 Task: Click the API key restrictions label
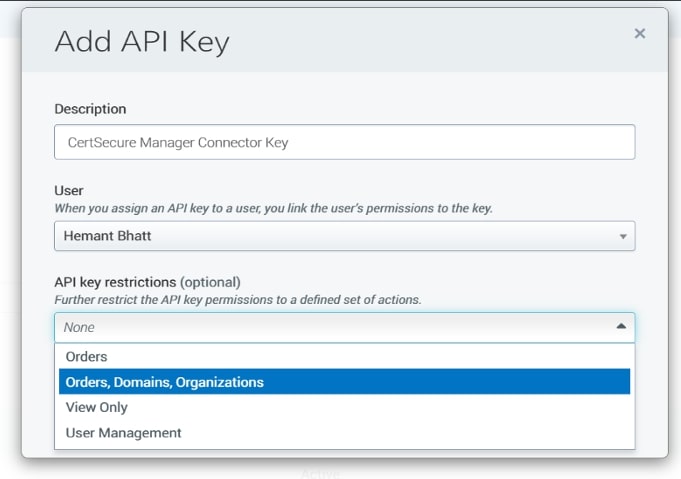(115, 281)
